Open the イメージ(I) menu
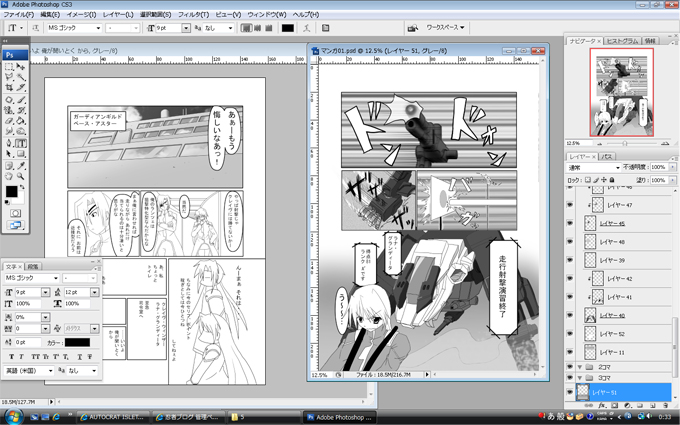Viewport: 680px width, 425px height. point(81,14)
